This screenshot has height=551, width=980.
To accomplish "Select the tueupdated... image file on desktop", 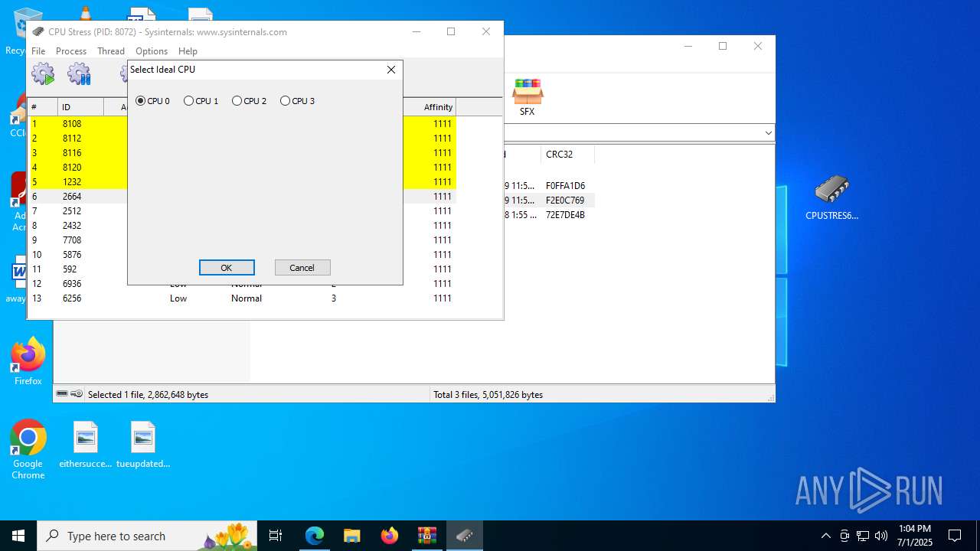I will pyautogui.click(x=143, y=445).
